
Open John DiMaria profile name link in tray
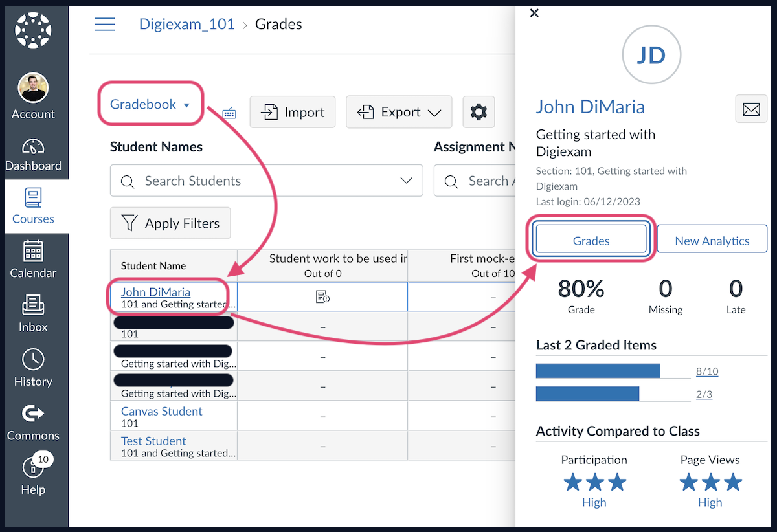tap(591, 107)
